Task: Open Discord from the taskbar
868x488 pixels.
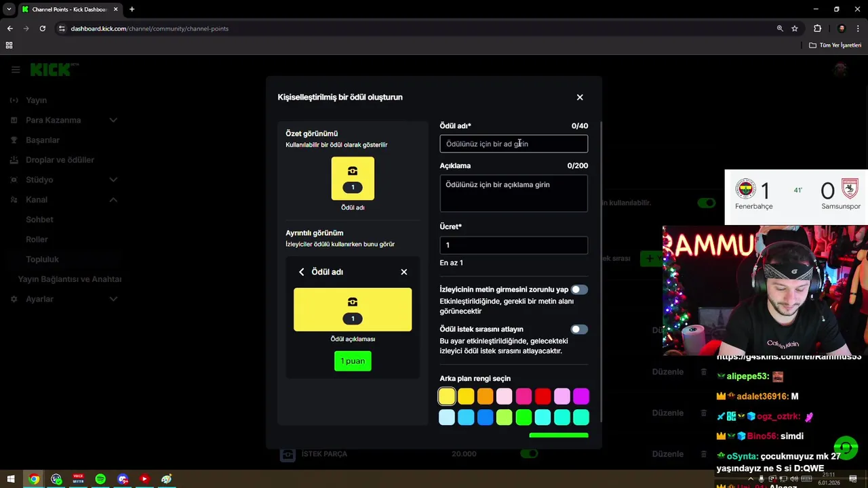Action: point(123,479)
